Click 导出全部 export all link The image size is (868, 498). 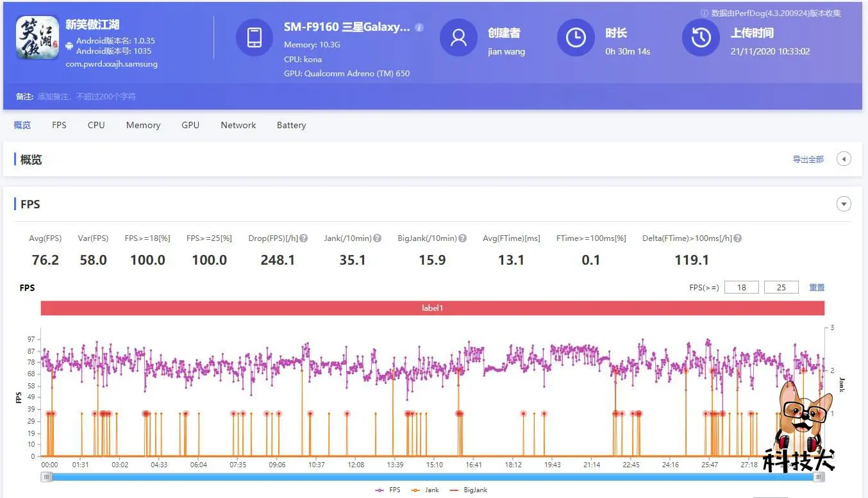(808, 159)
